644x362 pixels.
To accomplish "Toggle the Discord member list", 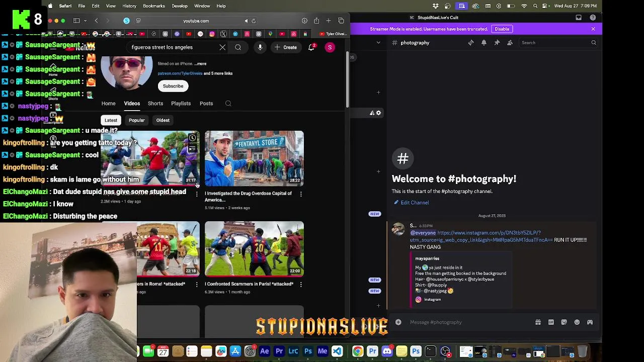I will tap(510, 43).
